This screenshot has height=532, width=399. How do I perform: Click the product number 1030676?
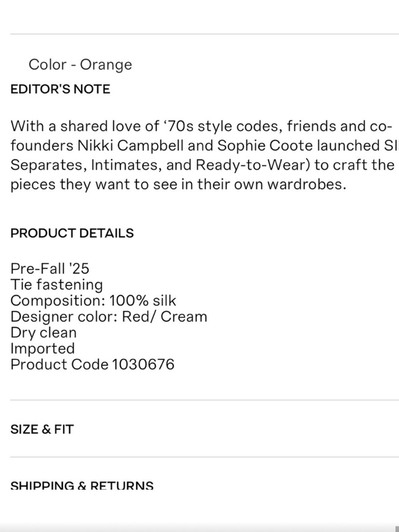click(x=143, y=365)
